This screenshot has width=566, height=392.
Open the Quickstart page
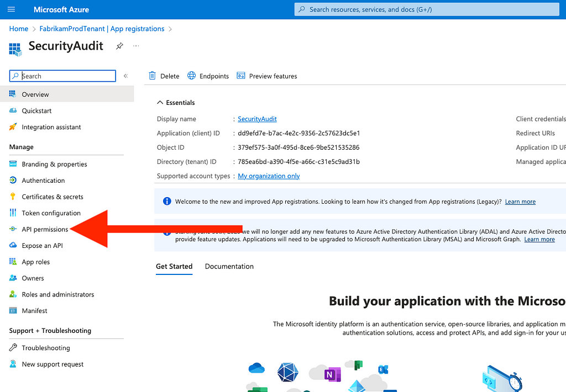pos(36,111)
